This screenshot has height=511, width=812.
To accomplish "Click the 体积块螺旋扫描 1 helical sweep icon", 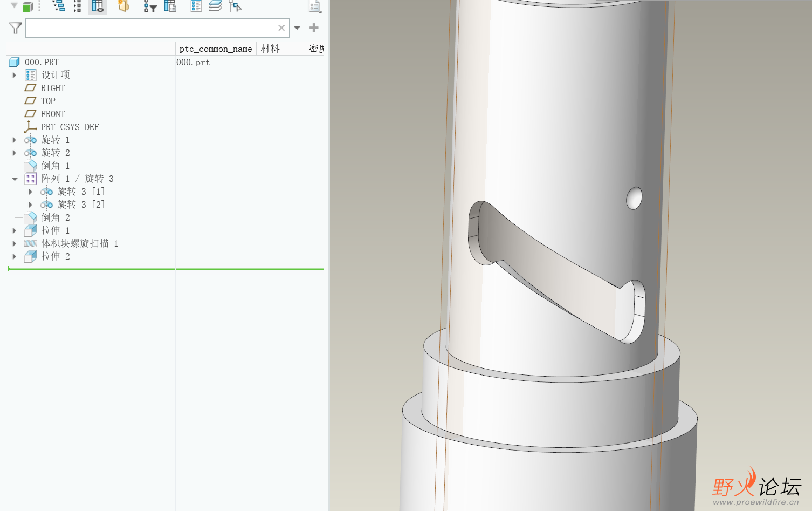I will (x=31, y=243).
